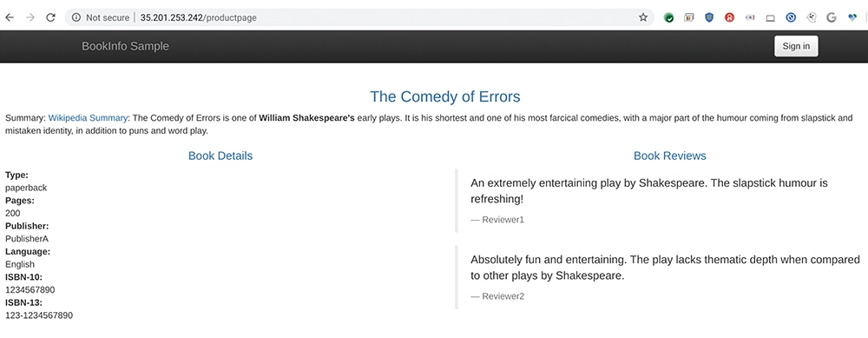View site info via Not secure indicator
Screen dimensions: 868x338
(101, 17)
